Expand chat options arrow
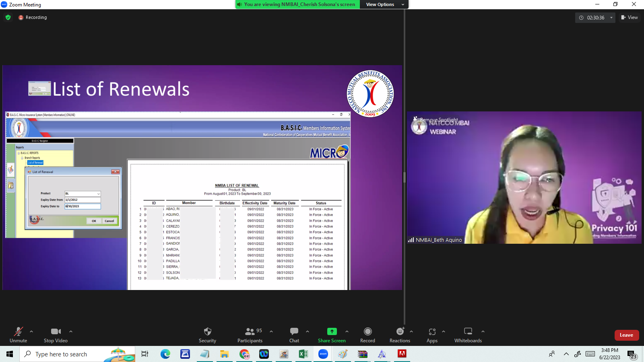The width and height of the screenshot is (644, 362). click(308, 331)
